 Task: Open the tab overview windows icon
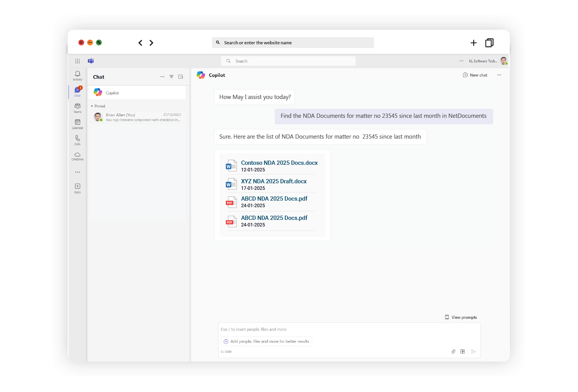pos(489,43)
